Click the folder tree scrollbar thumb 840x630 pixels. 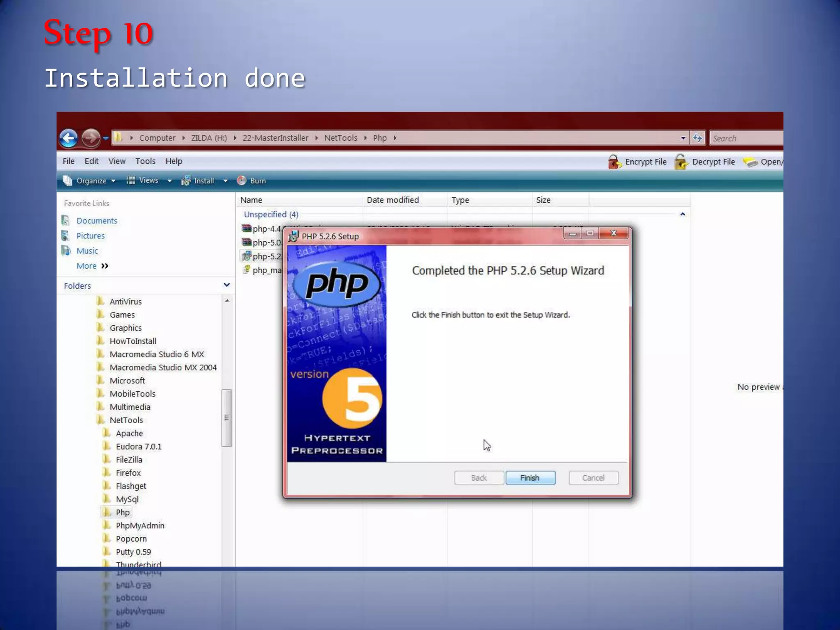(226, 418)
